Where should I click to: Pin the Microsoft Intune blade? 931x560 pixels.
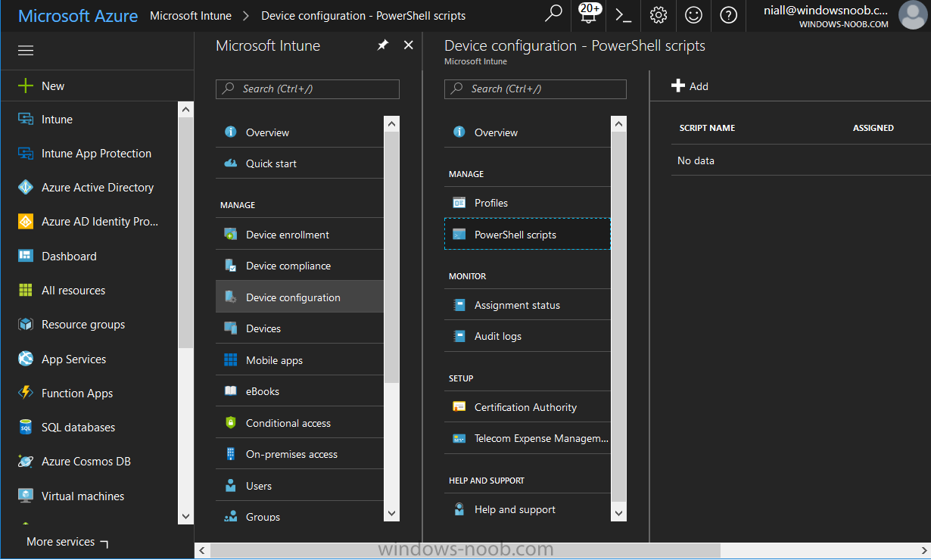pyautogui.click(x=383, y=45)
